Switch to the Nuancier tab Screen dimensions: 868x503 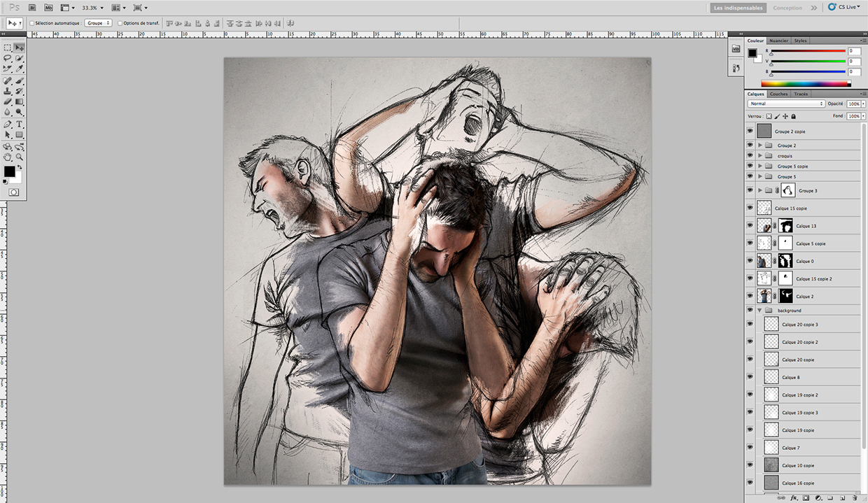(778, 40)
